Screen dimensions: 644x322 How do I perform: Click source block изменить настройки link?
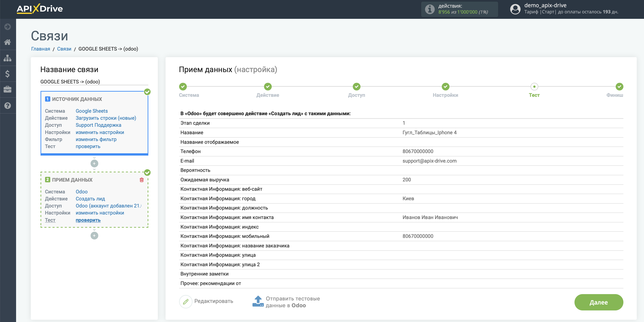pyautogui.click(x=100, y=132)
